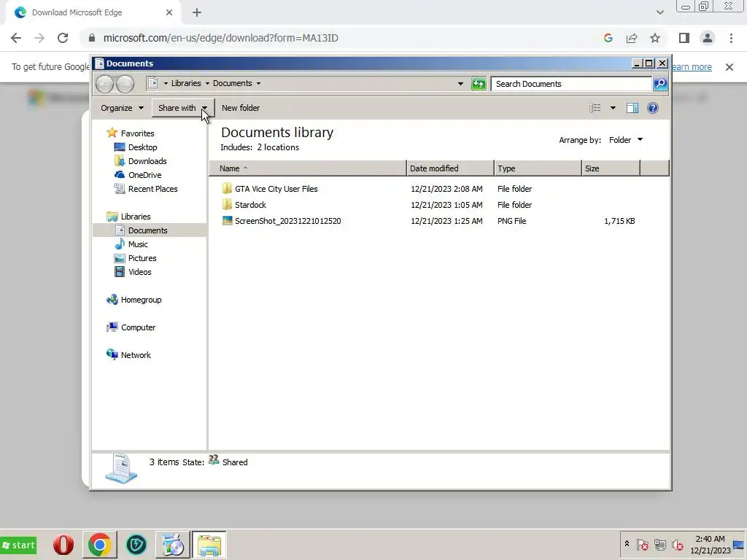Open Chrome tab search chevron
Screen dimensions: 747x560
point(659,12)
